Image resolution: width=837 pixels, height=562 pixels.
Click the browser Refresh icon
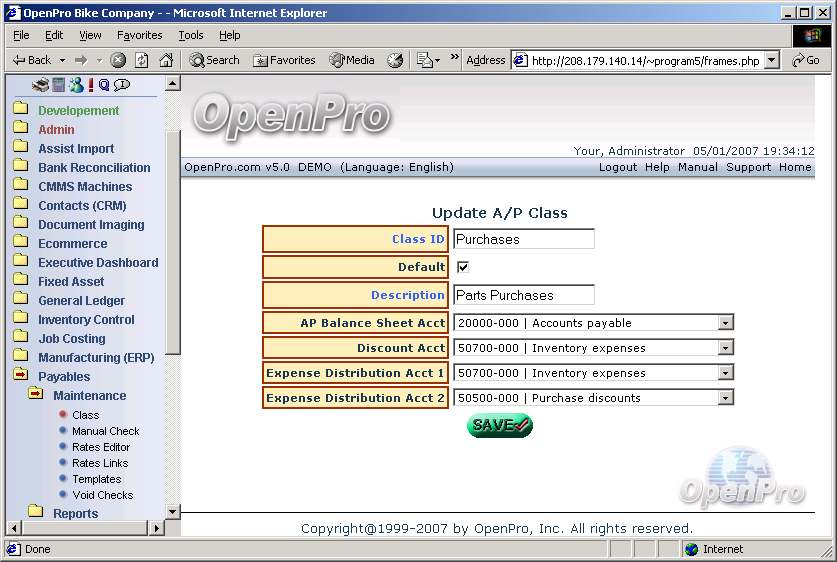tap(142, 60)
